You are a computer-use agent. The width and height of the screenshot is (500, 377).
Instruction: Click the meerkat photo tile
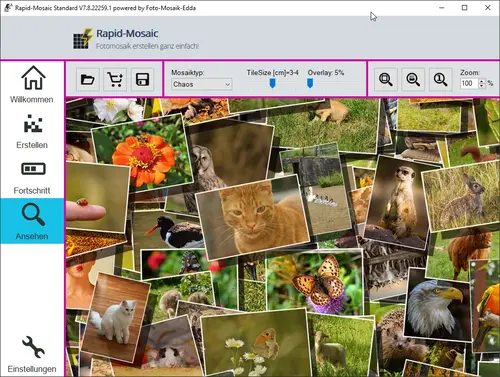pyautogui.click(x=398, y=203)
